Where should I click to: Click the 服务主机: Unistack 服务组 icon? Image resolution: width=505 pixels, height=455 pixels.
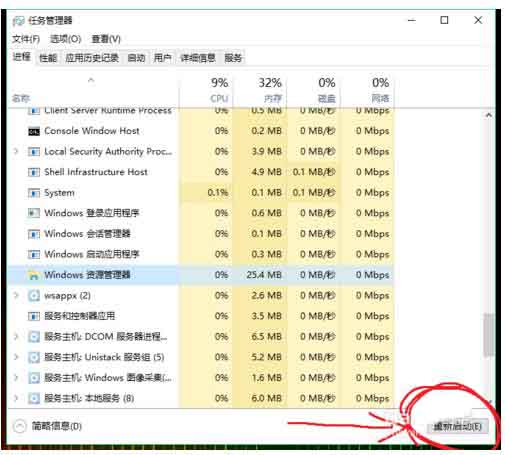[x=34, y=358]
